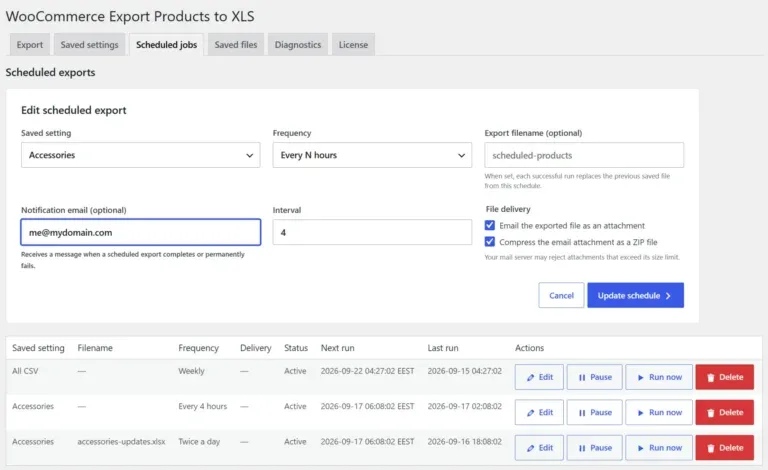Switch to the Saved settings tab
The height and width of the screenshot is (470, 768).
[x=90, y=45]
